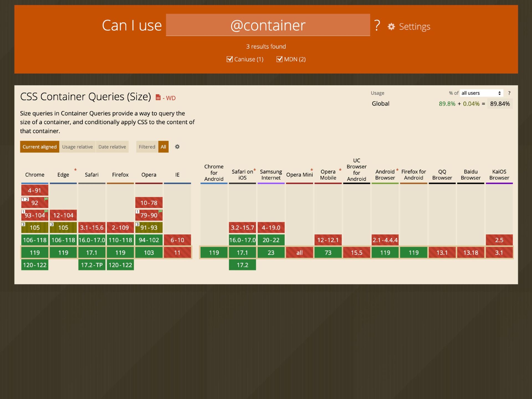Click Samsung Internet 23 cell

tap(271, 252)
